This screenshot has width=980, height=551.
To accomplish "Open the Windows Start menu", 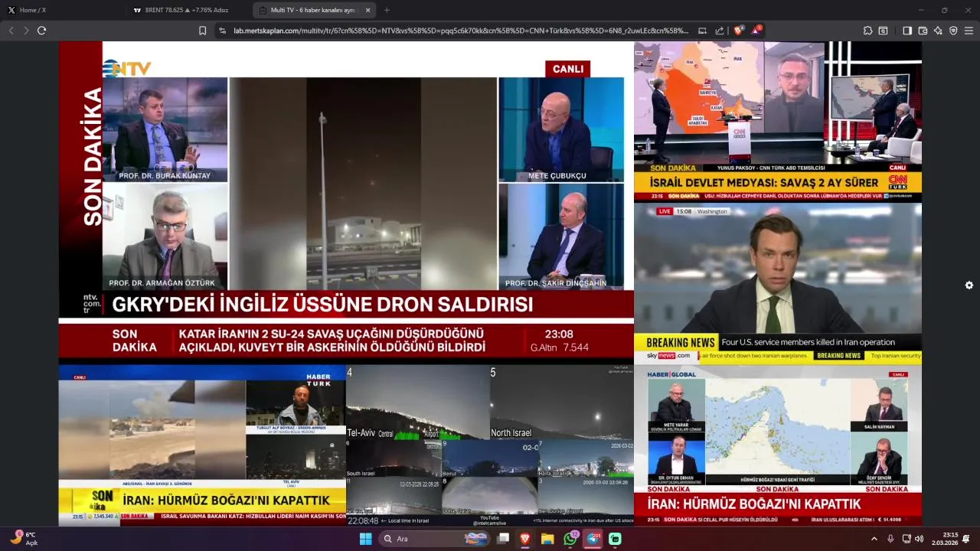I will (365, 539).
